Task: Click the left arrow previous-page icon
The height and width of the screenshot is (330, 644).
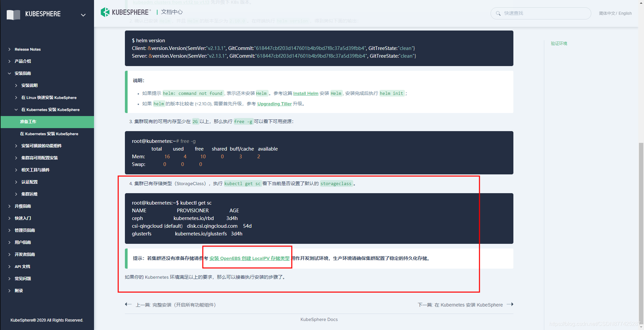Action: coord(128,304)
